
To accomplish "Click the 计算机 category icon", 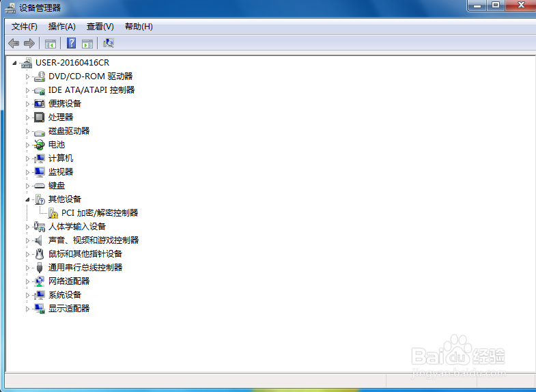I will click(x=40, y=158).
